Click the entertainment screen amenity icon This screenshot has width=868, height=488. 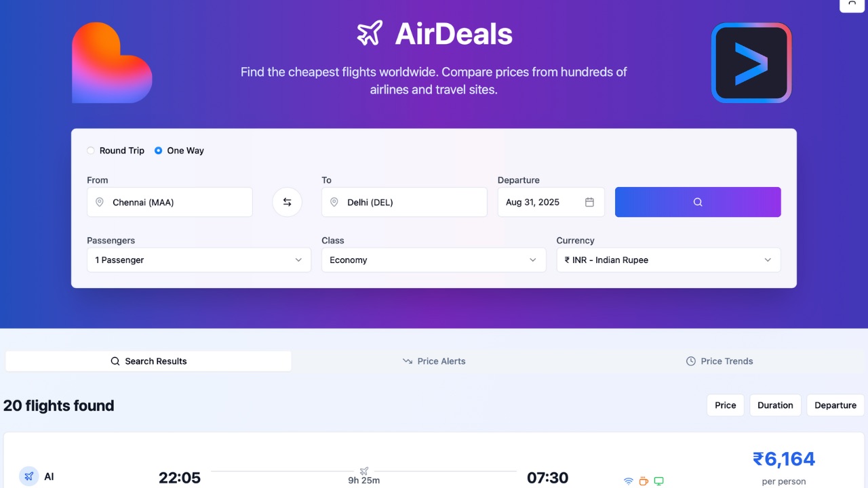(658, 481)
